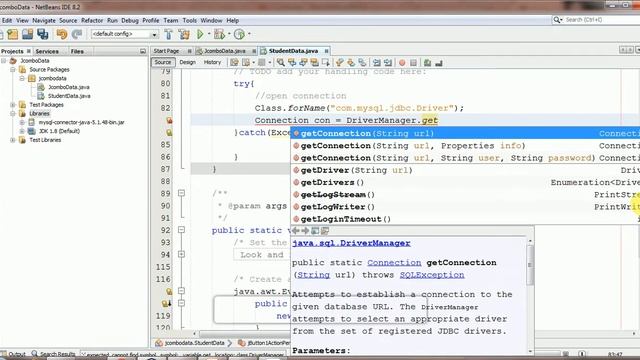Open the Navigate menu

[44, 20]
